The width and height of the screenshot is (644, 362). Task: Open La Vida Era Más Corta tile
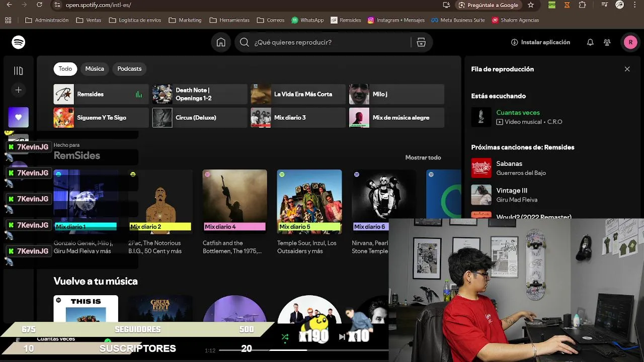point(298,94)
